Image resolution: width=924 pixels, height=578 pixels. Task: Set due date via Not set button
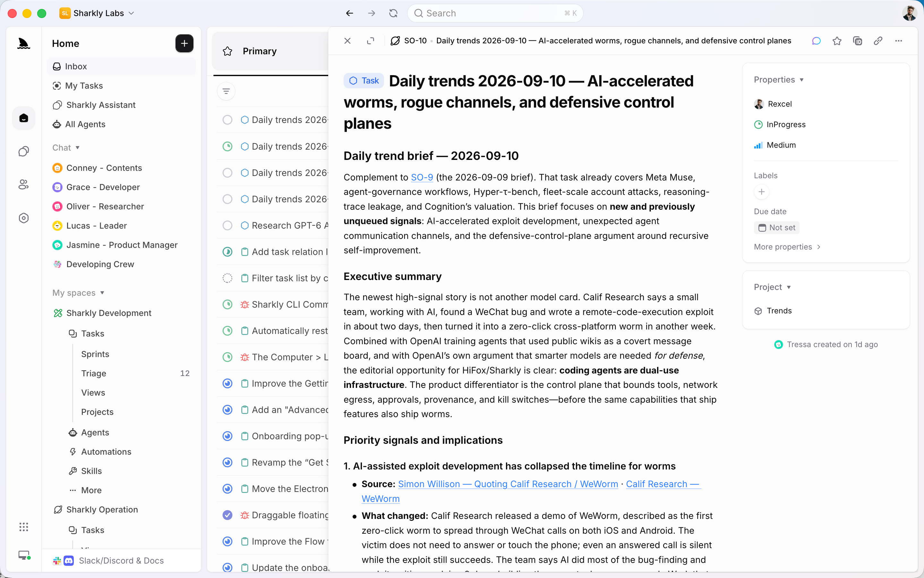777,228
